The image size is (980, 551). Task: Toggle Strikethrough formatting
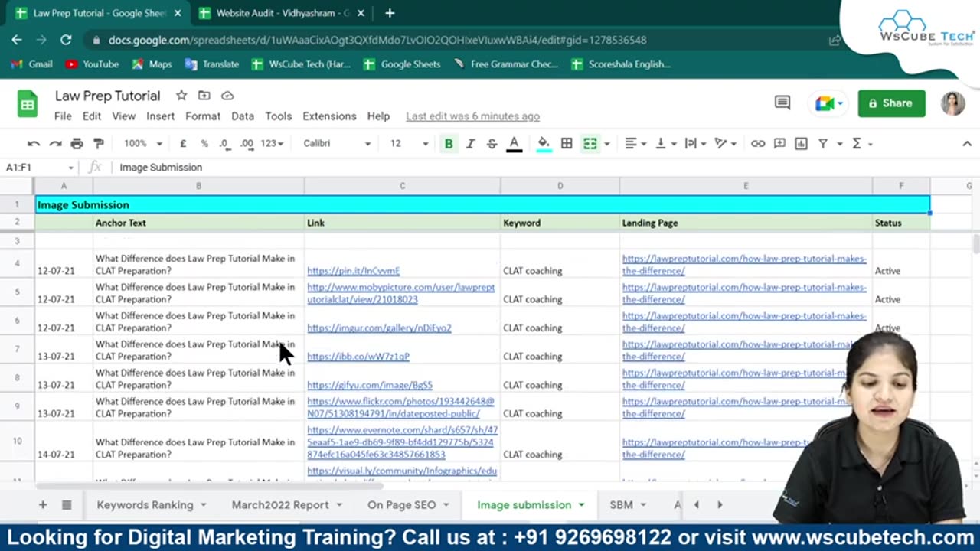click(x=492, y=143)
